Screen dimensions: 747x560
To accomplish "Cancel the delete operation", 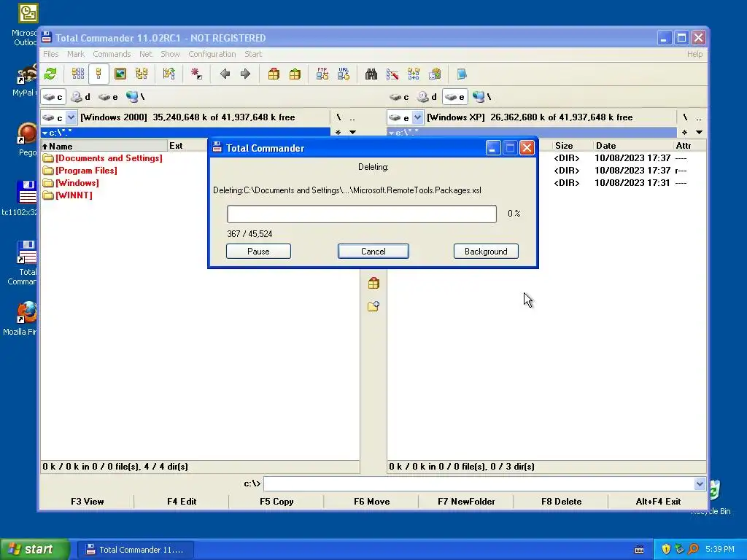I will pos(373,252).
